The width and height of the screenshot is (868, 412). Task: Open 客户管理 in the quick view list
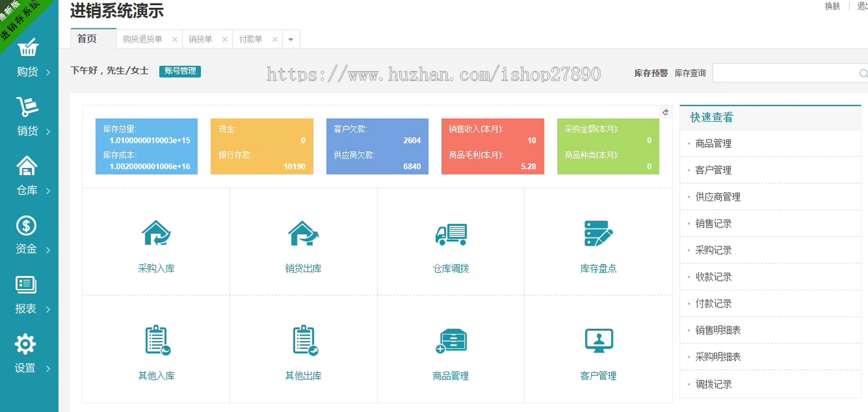click(x=713, y=170)
